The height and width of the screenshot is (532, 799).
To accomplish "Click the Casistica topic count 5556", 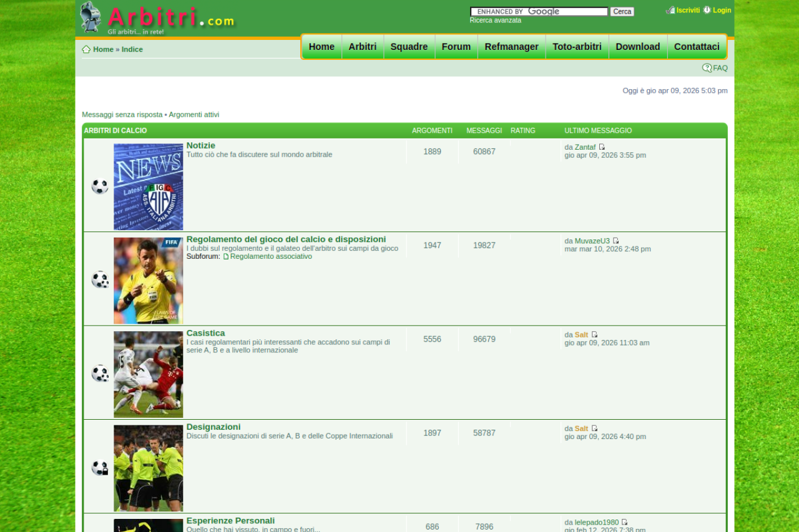I will pos(433,339).
